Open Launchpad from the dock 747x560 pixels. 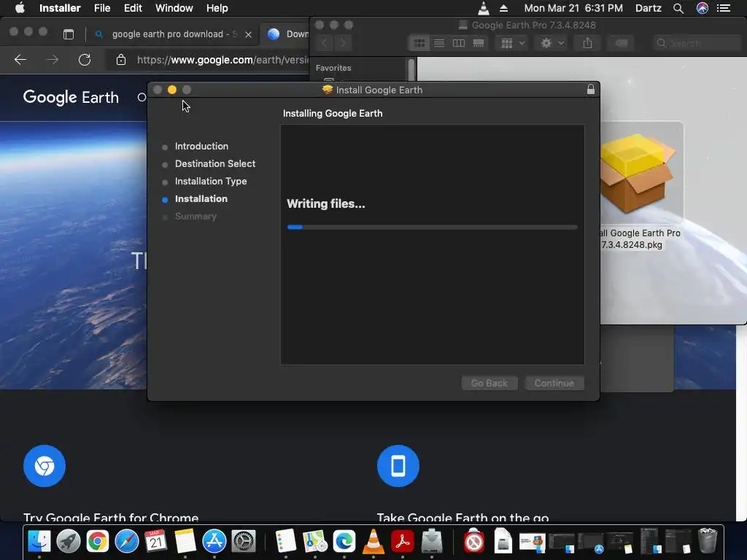point(69,542)
